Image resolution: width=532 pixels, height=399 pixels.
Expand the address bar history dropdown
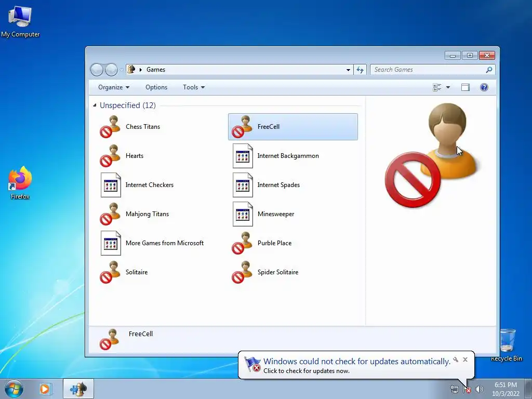[x=348, y=70]
